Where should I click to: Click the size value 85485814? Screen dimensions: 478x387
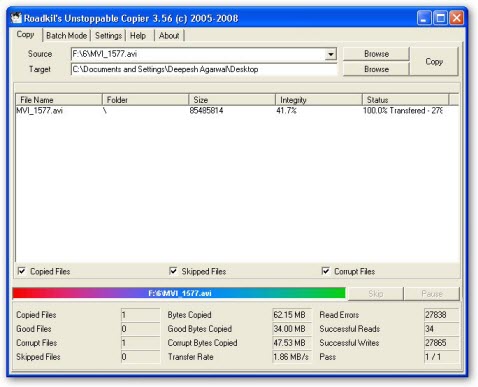(206, 111)
